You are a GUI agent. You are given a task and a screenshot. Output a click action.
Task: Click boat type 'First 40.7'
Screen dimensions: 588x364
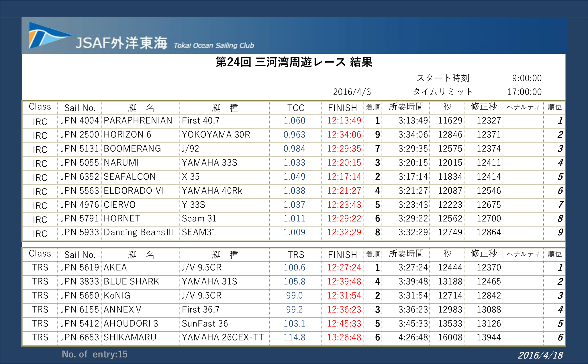click(201, 121)
